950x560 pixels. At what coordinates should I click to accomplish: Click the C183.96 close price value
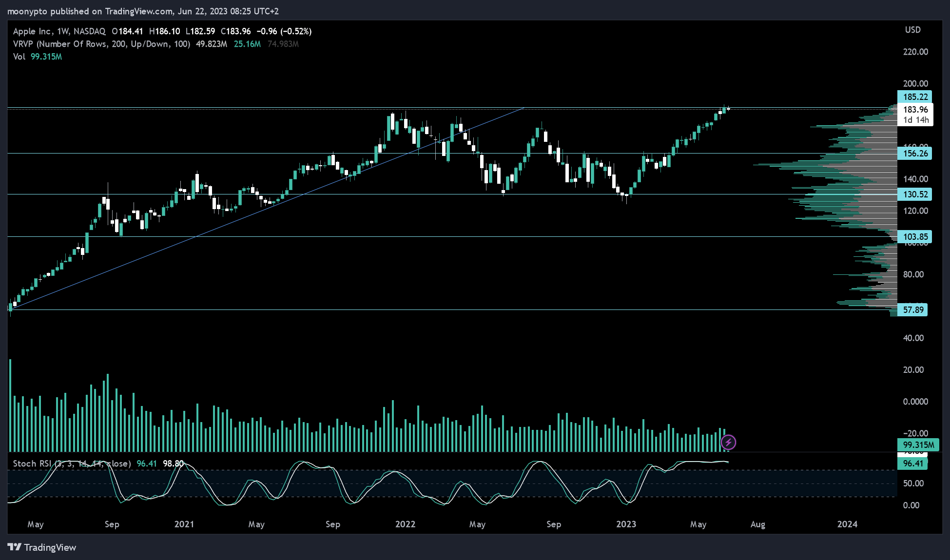[x=236, y=31]
